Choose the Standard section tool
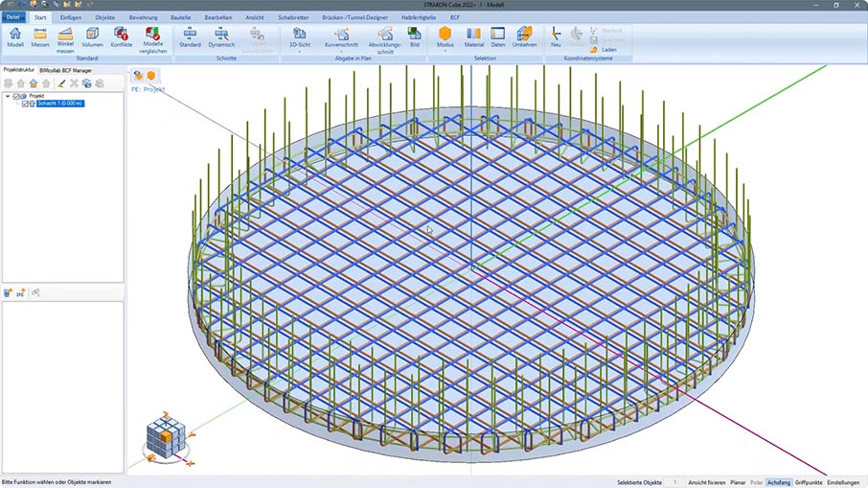Screen dimensions: 868x488 190,37
